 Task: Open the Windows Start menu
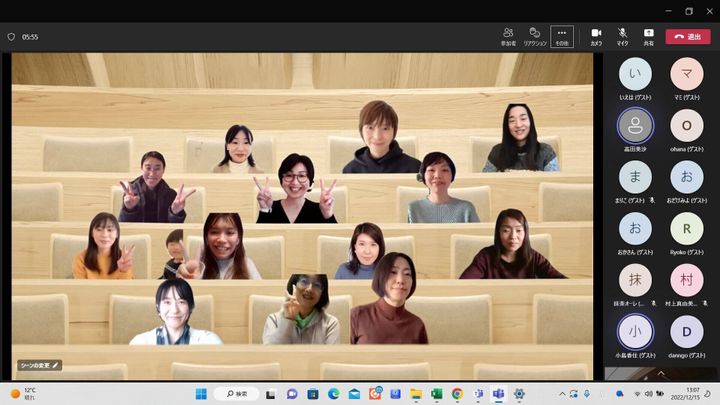201,394
